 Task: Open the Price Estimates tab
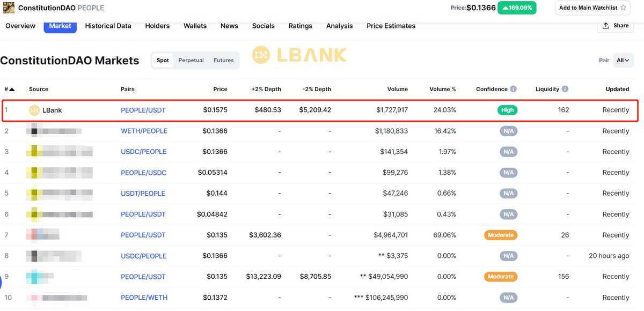coord(391,26)
